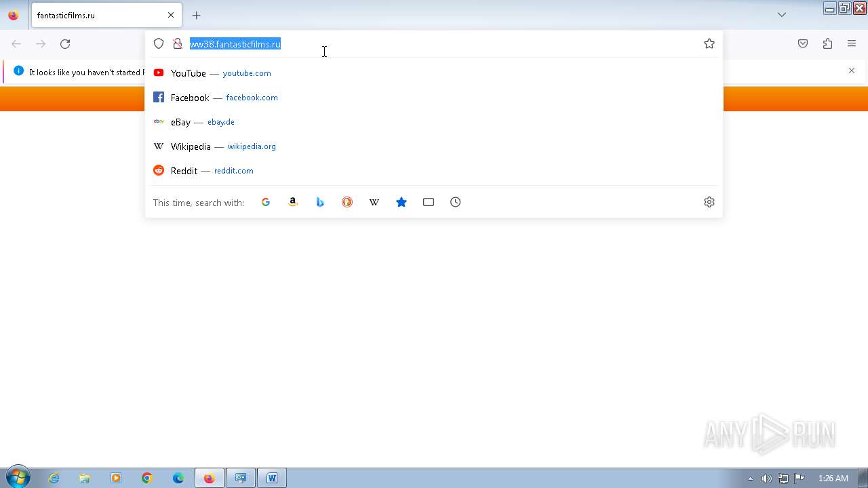Save to Pocket icon
Viewport: 868px width, 488px height.
[x=803, y=43]
